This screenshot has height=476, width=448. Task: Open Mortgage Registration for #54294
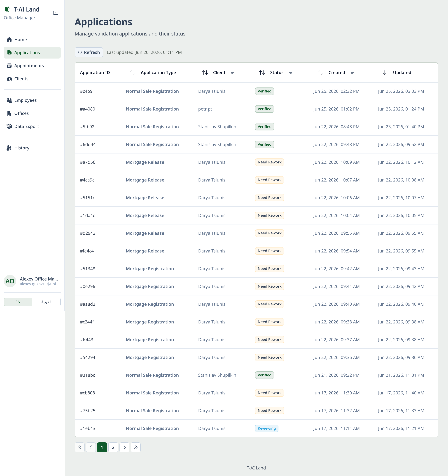click(150, 358)
